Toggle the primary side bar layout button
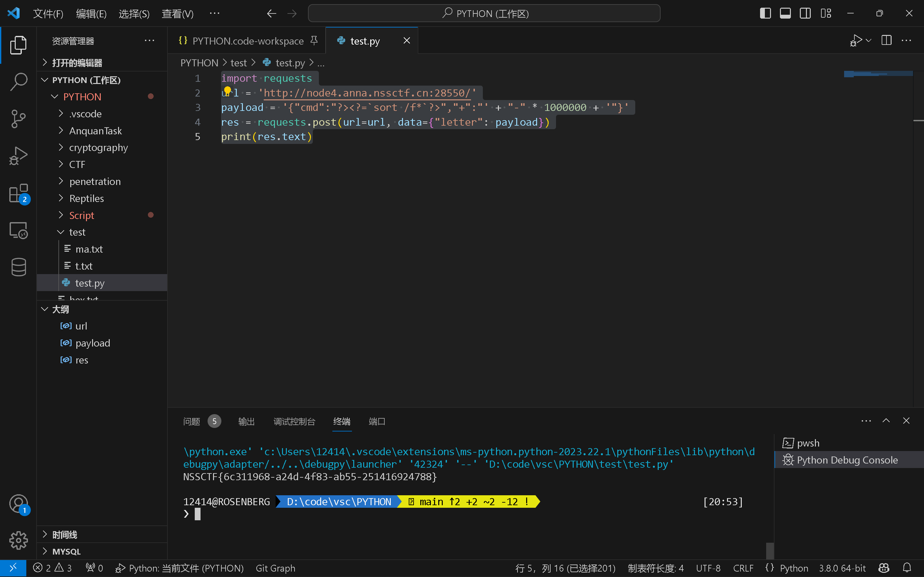Image resolution: width=924 pixels, height=577 pixels. pos(765,13)
